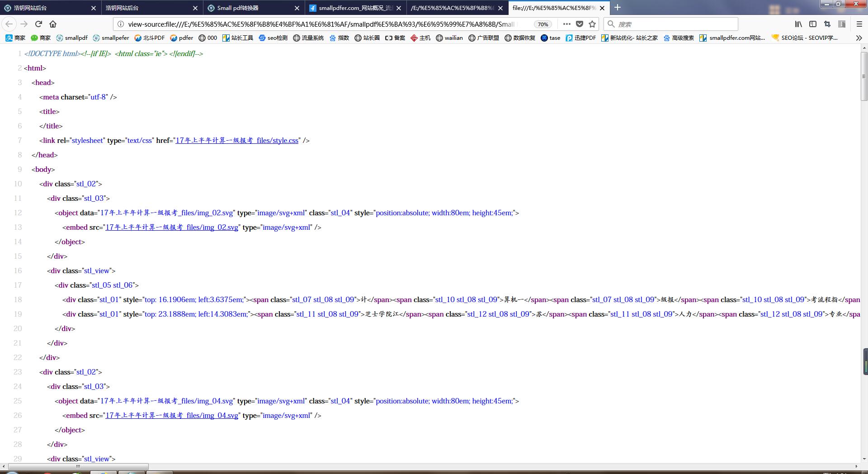Reload the current page

tap(38, 24)
